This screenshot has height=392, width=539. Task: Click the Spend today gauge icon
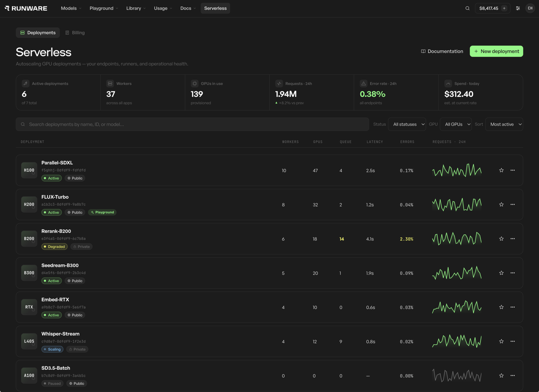coord(448,84)
